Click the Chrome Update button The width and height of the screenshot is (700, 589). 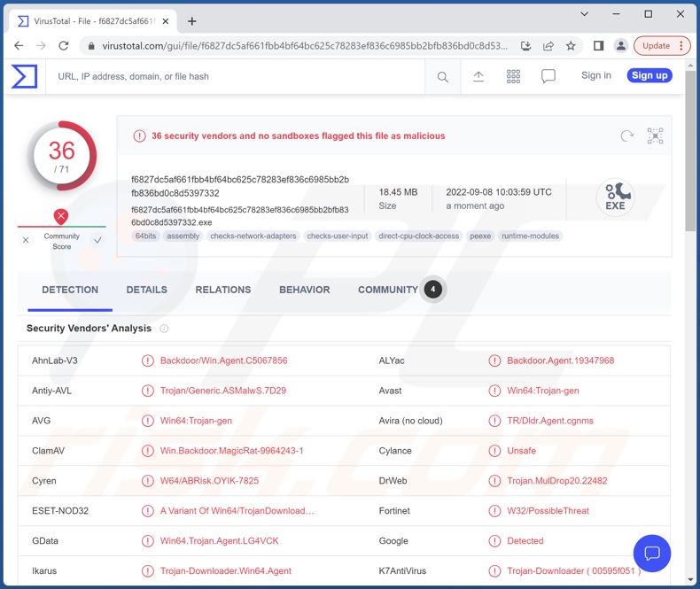pos(662,45)
